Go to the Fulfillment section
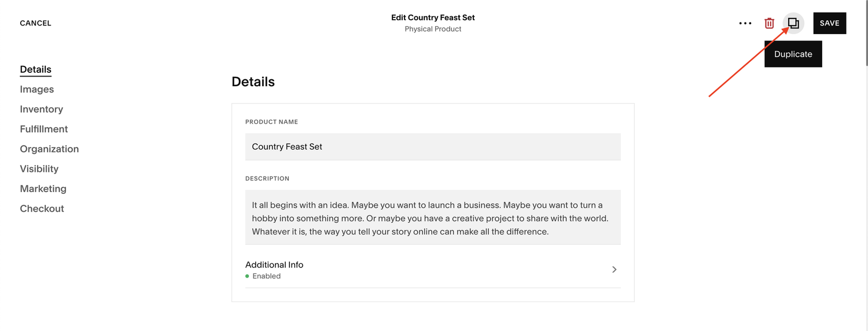This screenshot has width=868, height=331. coord(43,129)
